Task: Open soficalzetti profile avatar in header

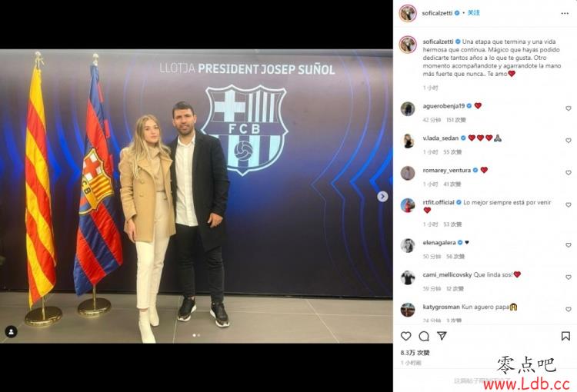Action: coord(408,14)
